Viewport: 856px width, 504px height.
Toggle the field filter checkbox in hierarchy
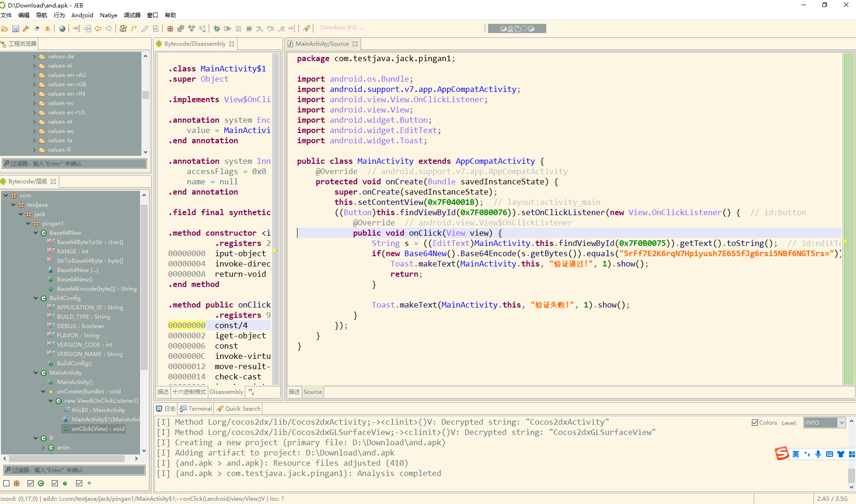[x=79, y=483]
